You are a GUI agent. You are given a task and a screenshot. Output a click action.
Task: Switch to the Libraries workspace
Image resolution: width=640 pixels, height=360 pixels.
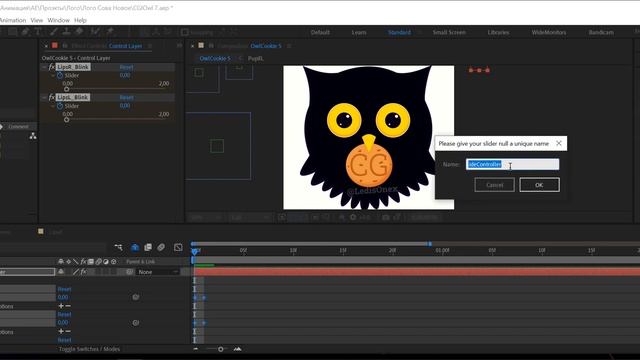click(x=498, y=32)
